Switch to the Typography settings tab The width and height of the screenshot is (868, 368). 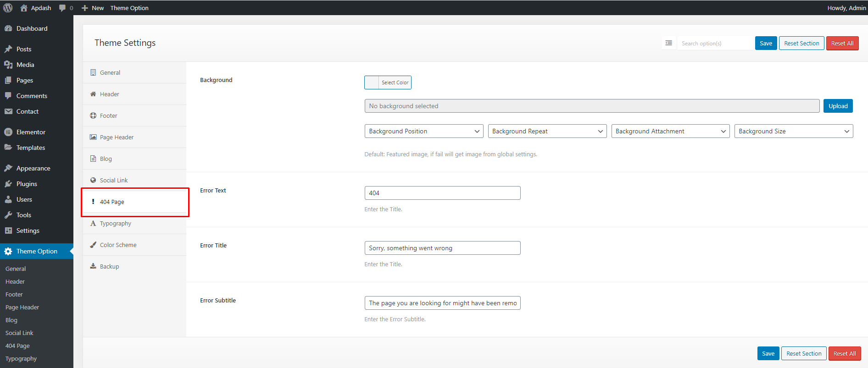(x=116, y=224)
